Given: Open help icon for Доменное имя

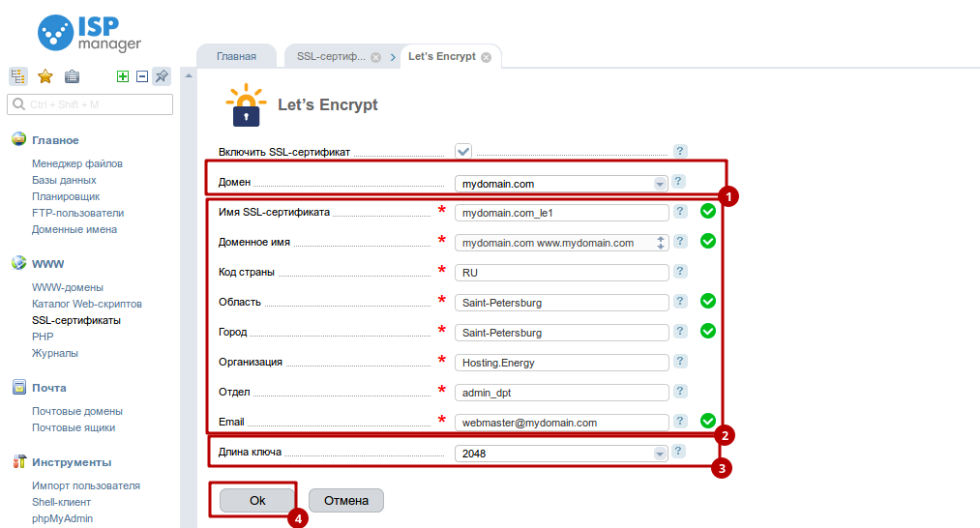Looking at the screenshot, I should coord(680,241).
